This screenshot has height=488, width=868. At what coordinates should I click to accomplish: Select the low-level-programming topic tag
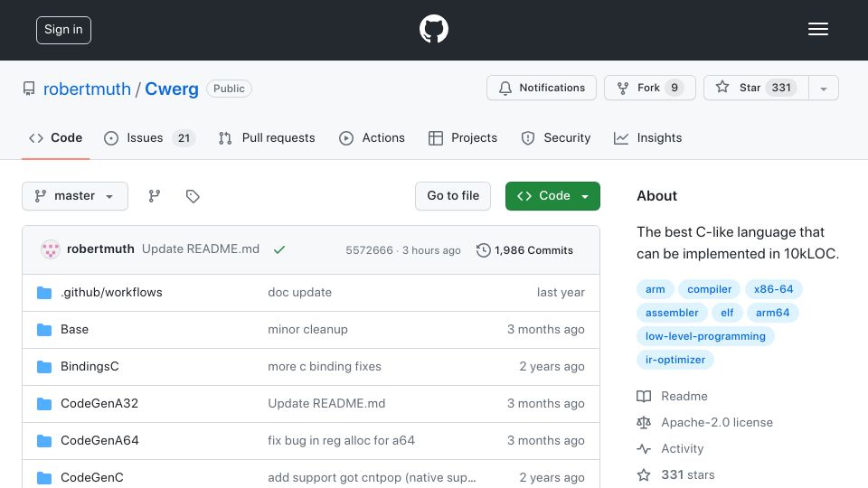705,336
